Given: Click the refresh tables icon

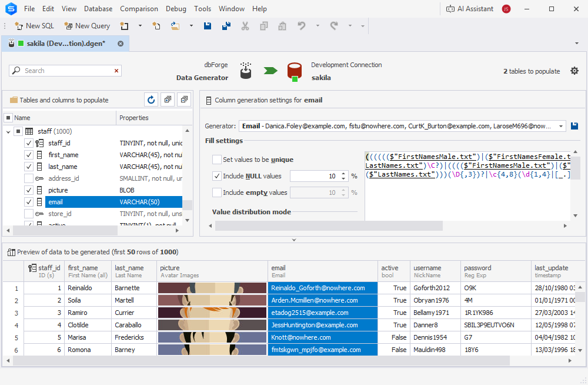Looking at the screenshot, I should pos(151,99).
